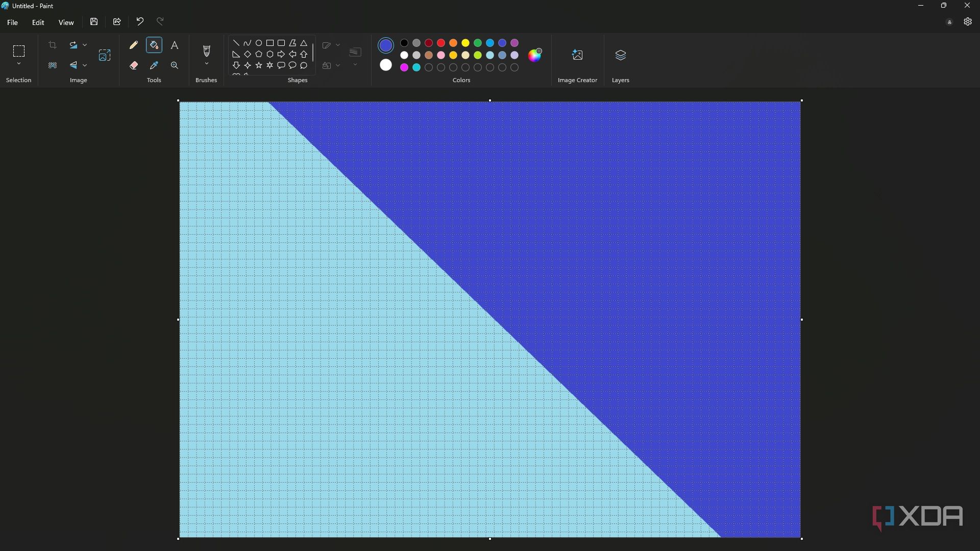Expand the Rotate options dropdown

(x=85, y=45)
